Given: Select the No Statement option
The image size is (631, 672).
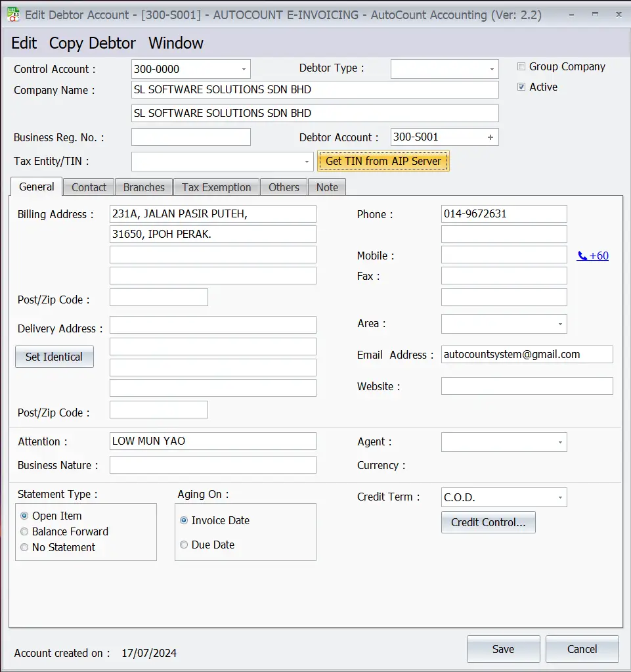Looking at the screenshot, I should point(24,547).
